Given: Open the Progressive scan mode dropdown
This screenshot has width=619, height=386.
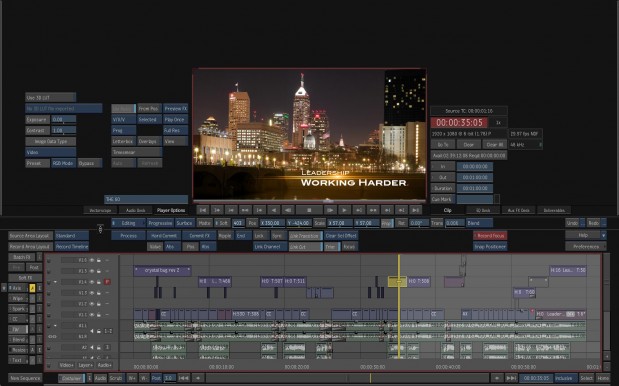Looking at the screenshot, I should (160, 223).
